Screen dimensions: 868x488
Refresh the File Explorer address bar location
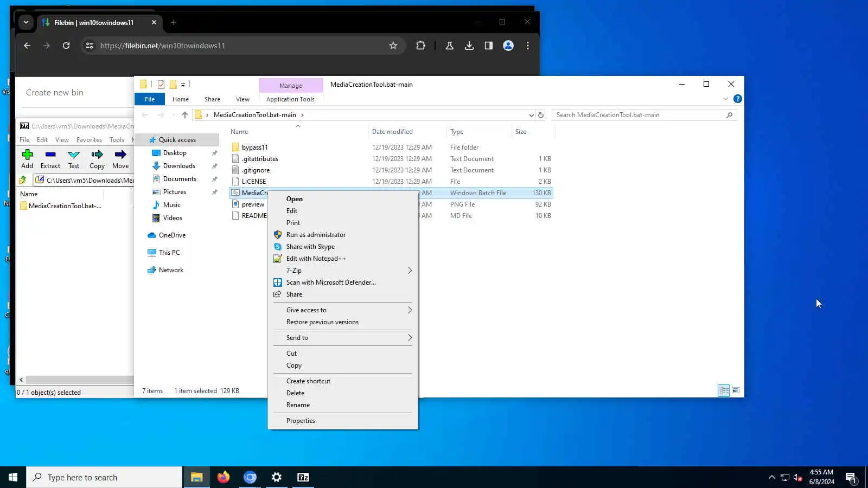point(541,115)
